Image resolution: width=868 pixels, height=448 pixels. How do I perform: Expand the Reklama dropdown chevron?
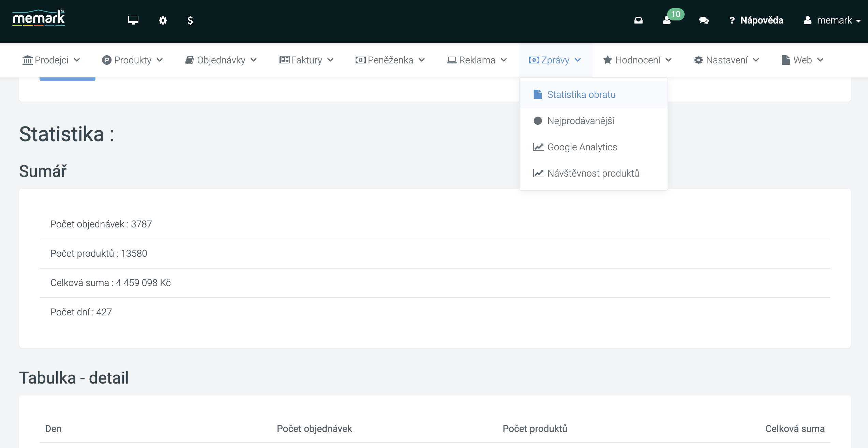504,60
